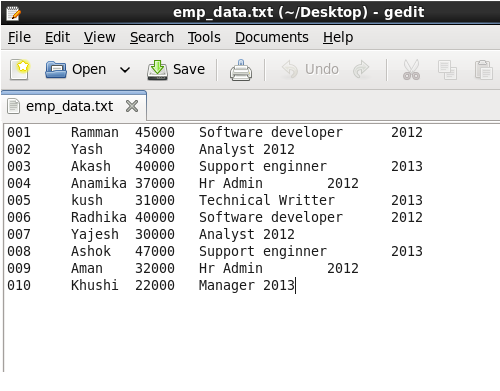Viewport: 500px width, 391px height.
Task: Open the File menu
Action: (x=19, y=37)
